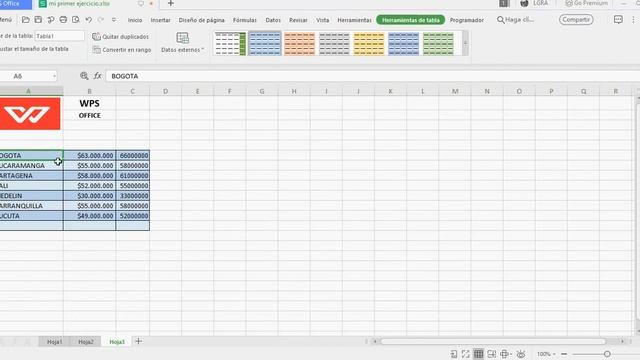Switch to normal grid view icon
Viewport: 640px width, 360px height.
pyautogui.click(x=478, y=354)
